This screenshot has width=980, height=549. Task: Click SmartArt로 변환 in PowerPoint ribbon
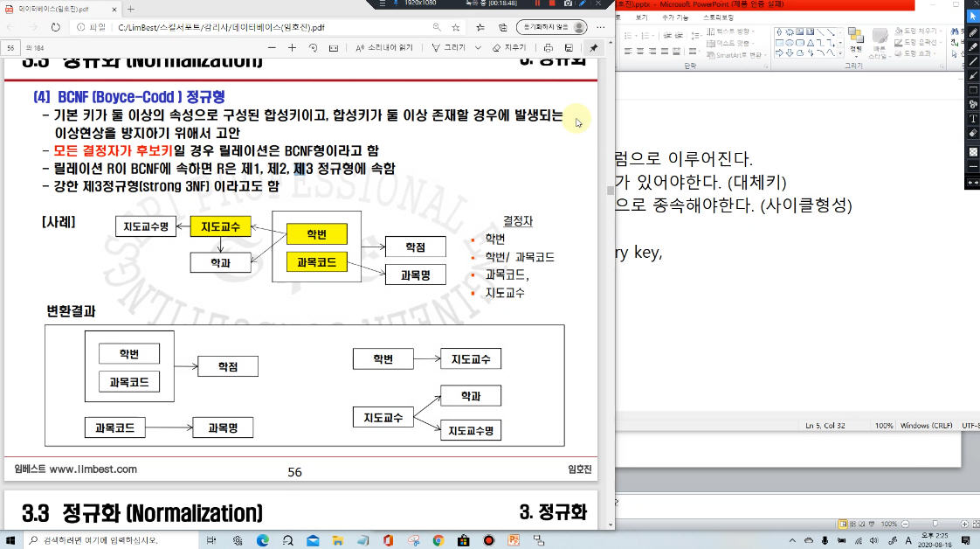click(x=735, y=55)
